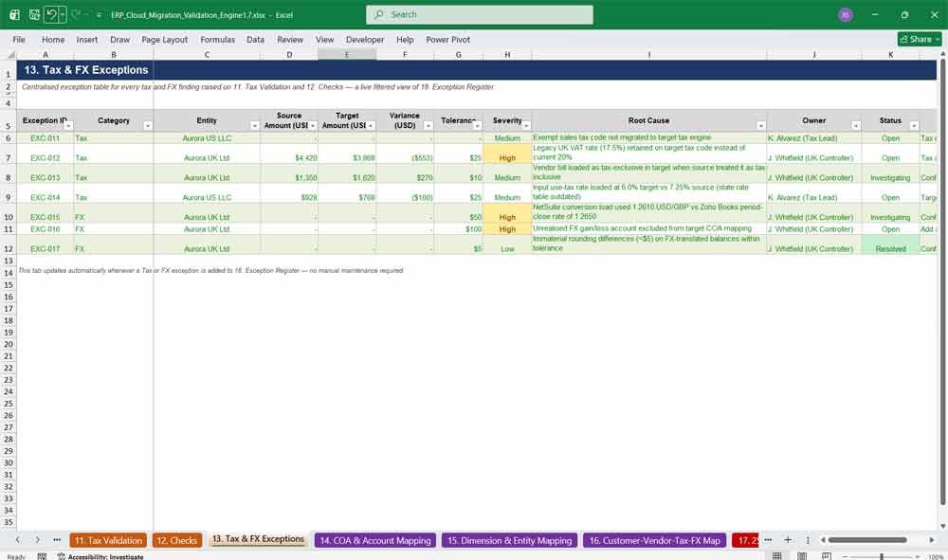948x560 pixels.
Task: Open Customize Quick Access Toolbar arrow
Action: click(x=99, y=15)
